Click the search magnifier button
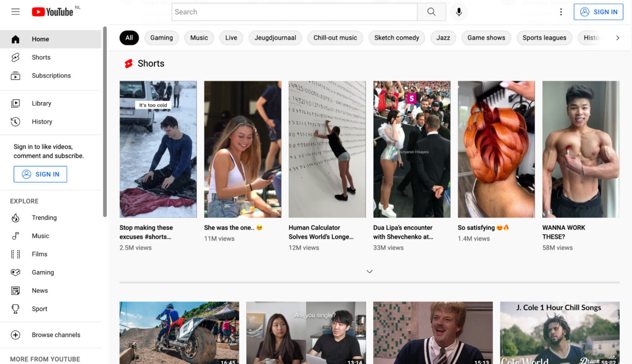The width and height of the screenshot is (632, 364). (x=431, y=12)
